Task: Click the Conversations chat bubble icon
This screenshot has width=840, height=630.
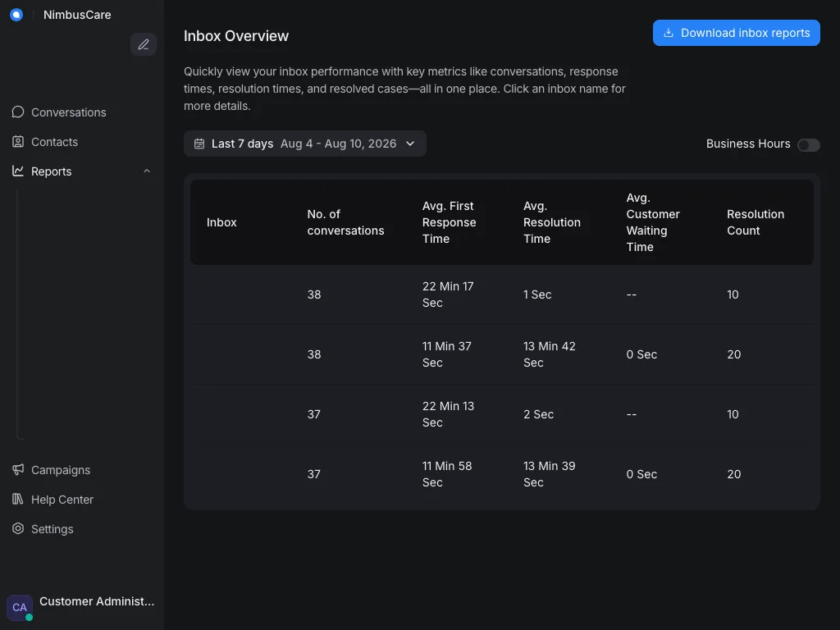Action: pos(18,112)
